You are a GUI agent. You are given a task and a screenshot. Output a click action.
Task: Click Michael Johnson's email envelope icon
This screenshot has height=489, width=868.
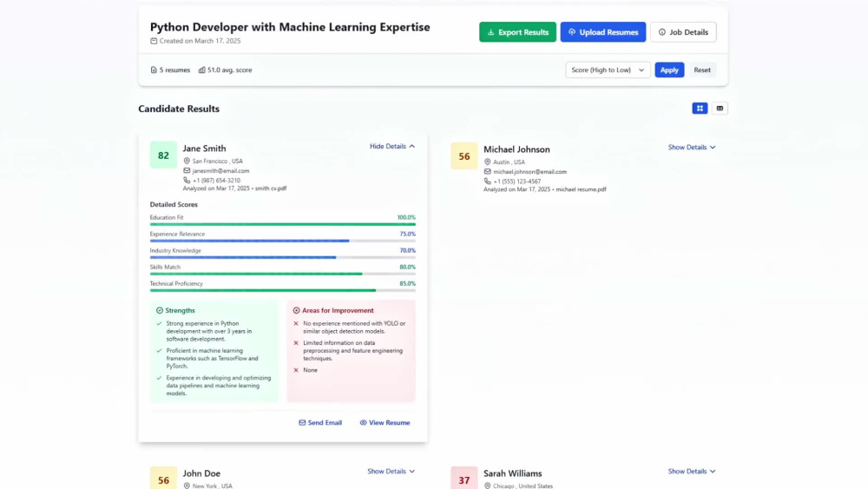pyautogui.click(x=487, y=172)
